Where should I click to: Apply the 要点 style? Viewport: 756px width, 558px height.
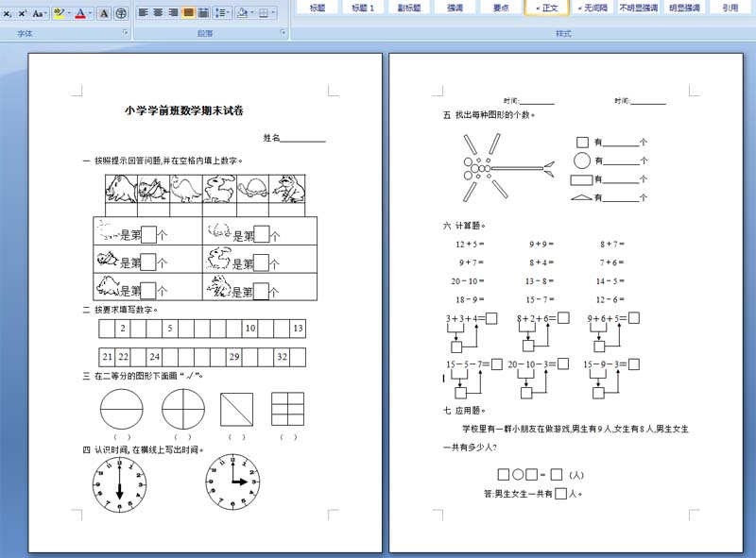pyautogui.click(x=501, y=8)
